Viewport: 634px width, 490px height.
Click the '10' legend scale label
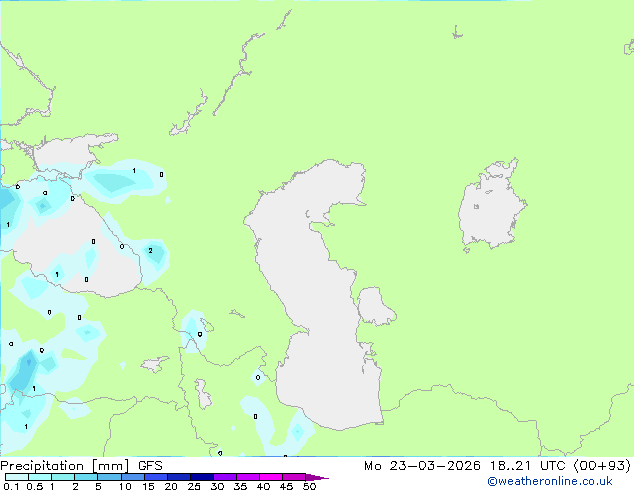pos(125,486)
